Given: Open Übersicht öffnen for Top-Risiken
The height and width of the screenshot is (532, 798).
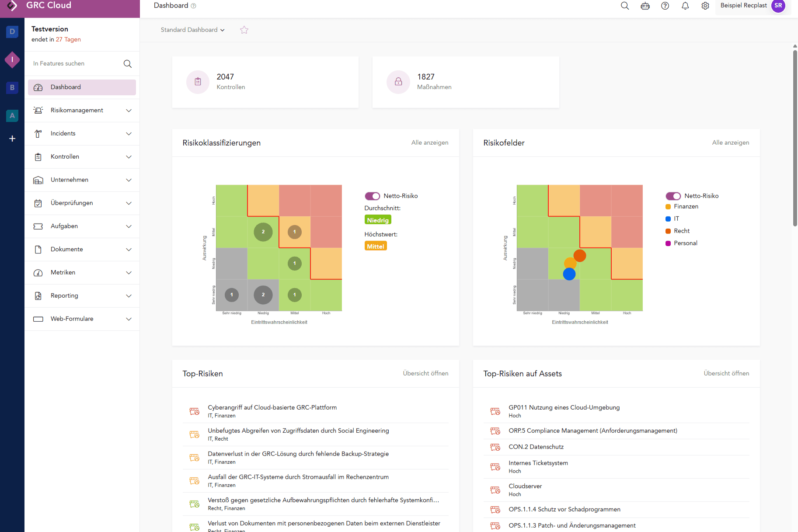Looking at the screenshot, I should 425,373.
